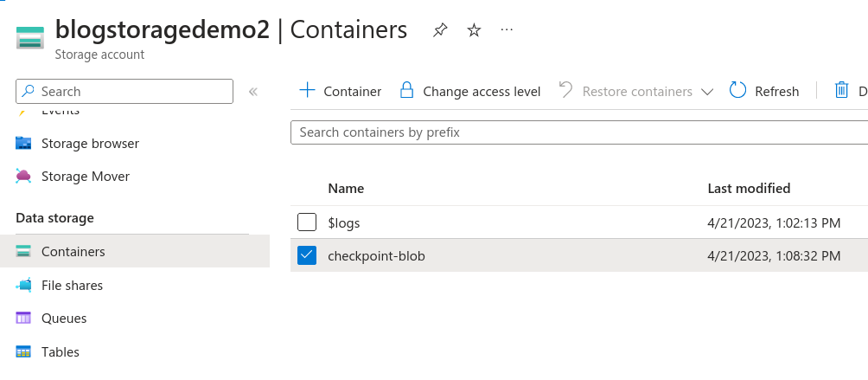This screenshot has height=380, width=868.
Task: Check the $logs container checkbox
Action: (x=307, y=222)
